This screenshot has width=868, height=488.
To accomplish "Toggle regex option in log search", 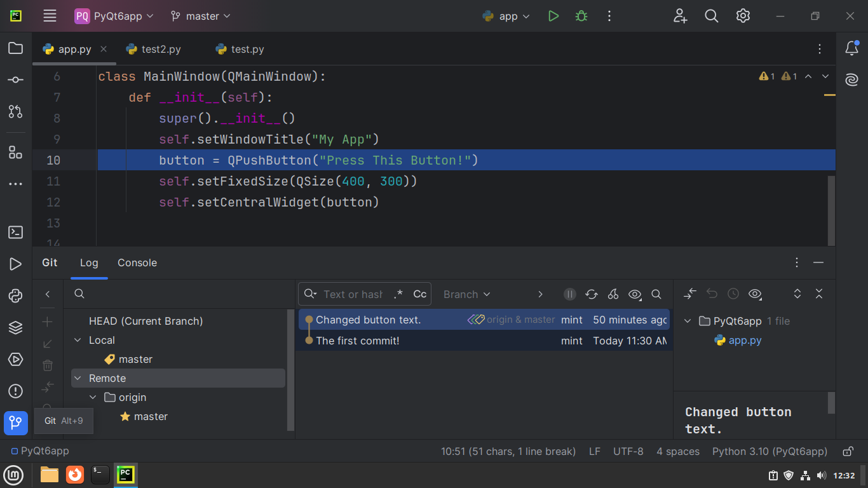I will tap(398, 294).
